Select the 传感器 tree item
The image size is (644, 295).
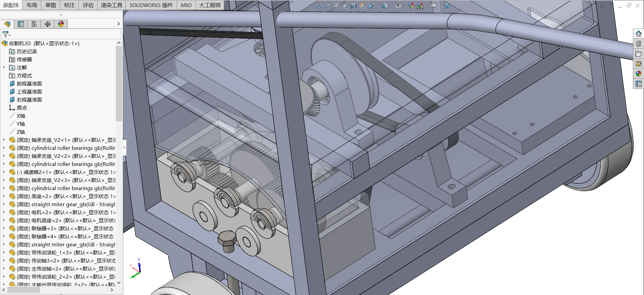pos(20,59)
